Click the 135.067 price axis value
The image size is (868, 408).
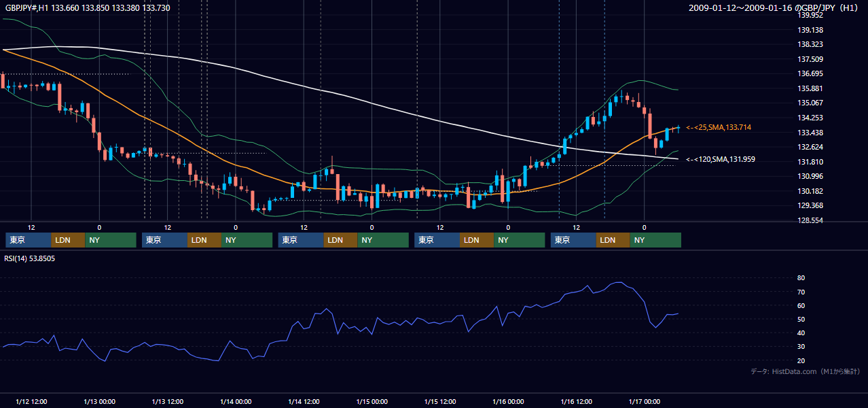pos(810,103)
